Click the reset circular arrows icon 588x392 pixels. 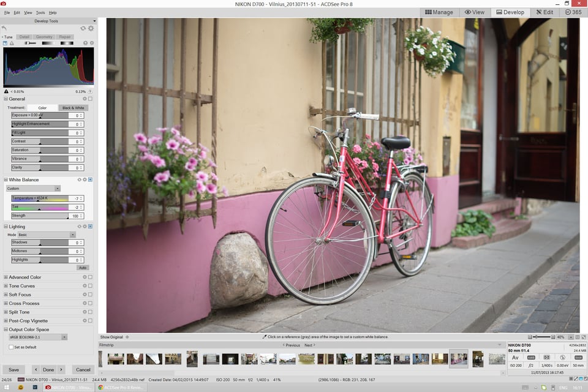click(83, 29)
